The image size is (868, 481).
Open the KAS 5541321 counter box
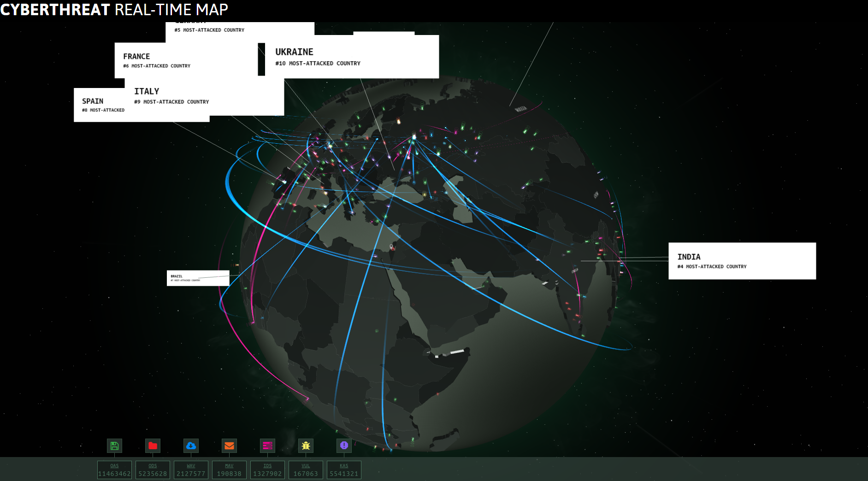click(344, 470)
